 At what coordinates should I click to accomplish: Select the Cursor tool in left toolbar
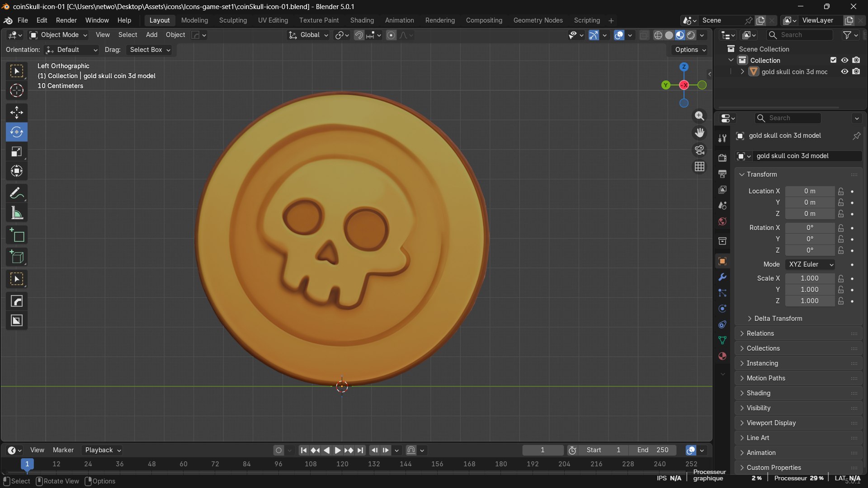click(x=17, y=91)
